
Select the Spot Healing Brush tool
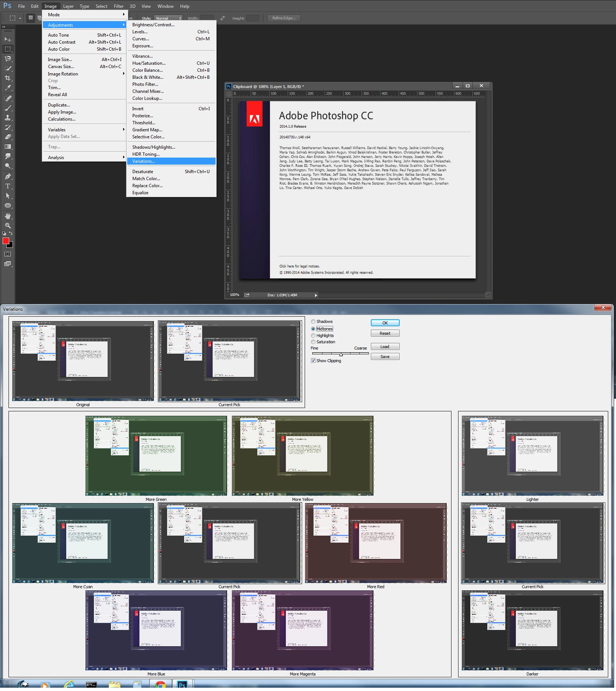7,98
